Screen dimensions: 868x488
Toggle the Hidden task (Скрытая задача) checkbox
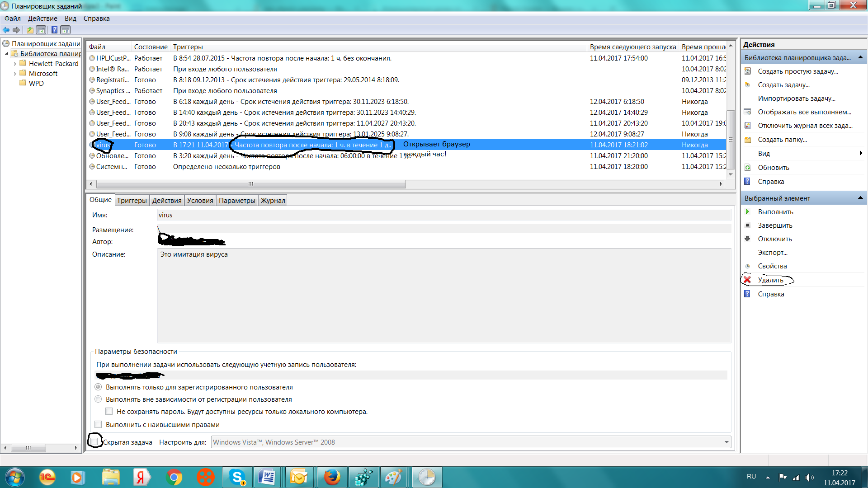coord(94,441)
